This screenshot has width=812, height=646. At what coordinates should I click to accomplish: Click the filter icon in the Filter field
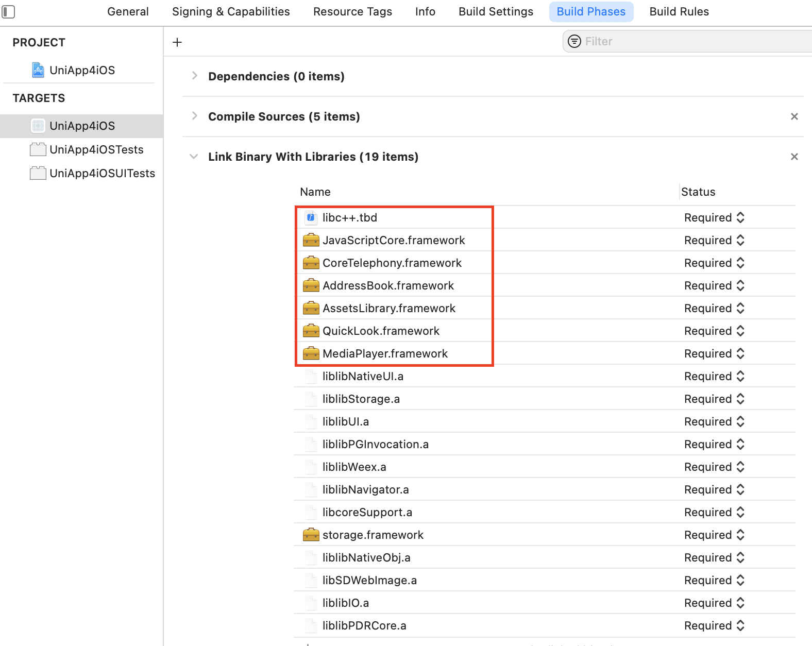pos(574,41)
